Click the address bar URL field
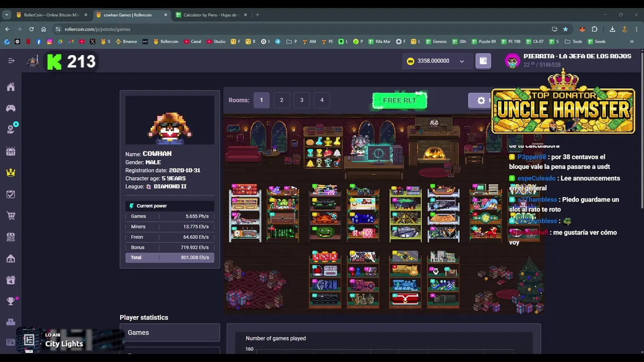This screenshot has height=362, width=644. (302, 29)
